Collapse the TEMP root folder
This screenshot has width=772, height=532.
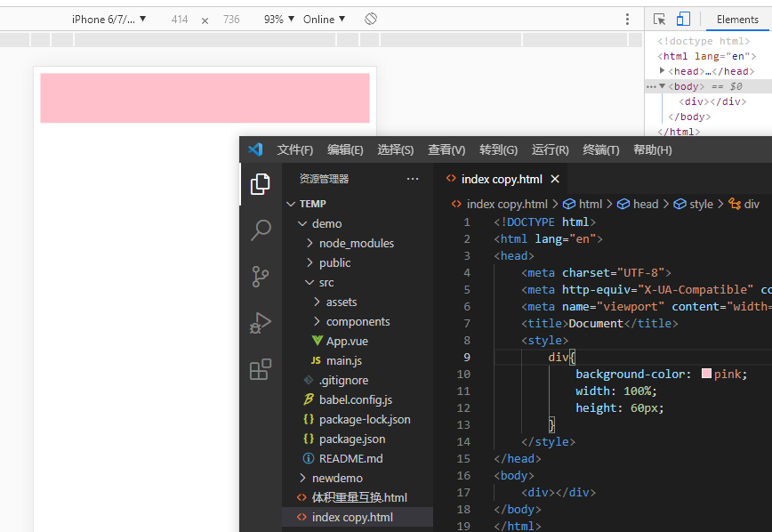pos(291,204)
